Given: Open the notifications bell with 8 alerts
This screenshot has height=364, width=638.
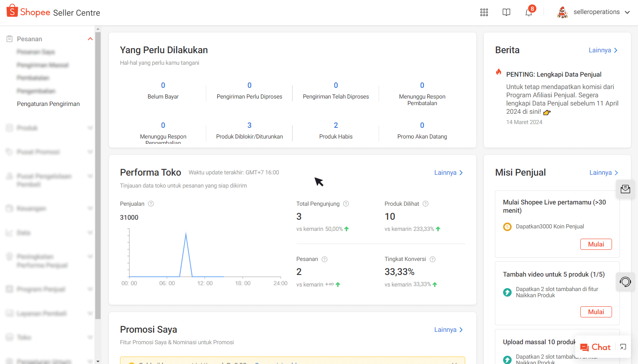Looking at the screenshot, I should (x=529, y=12).
